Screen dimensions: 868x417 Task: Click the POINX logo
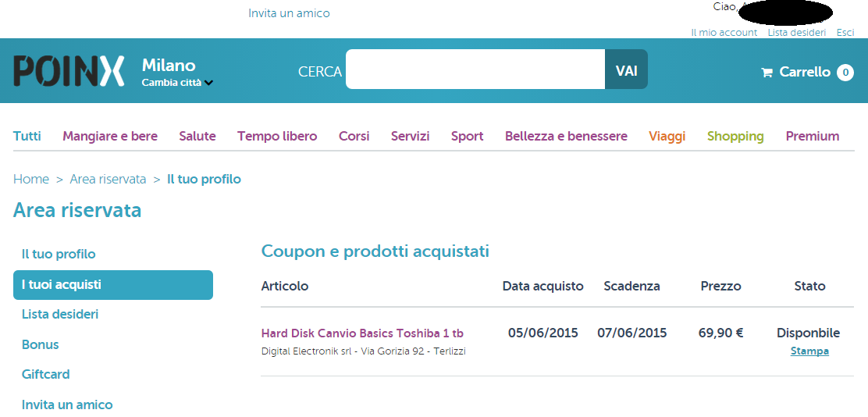69,70
